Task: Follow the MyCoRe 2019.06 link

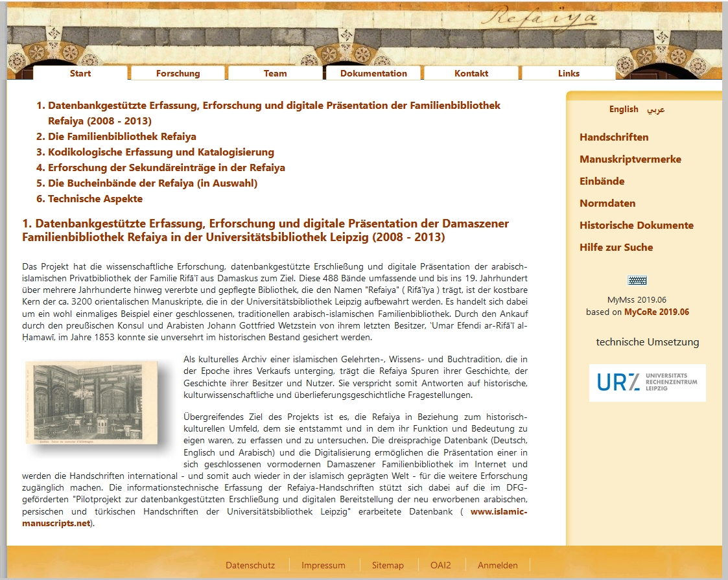Action: [x=656, y=312]
